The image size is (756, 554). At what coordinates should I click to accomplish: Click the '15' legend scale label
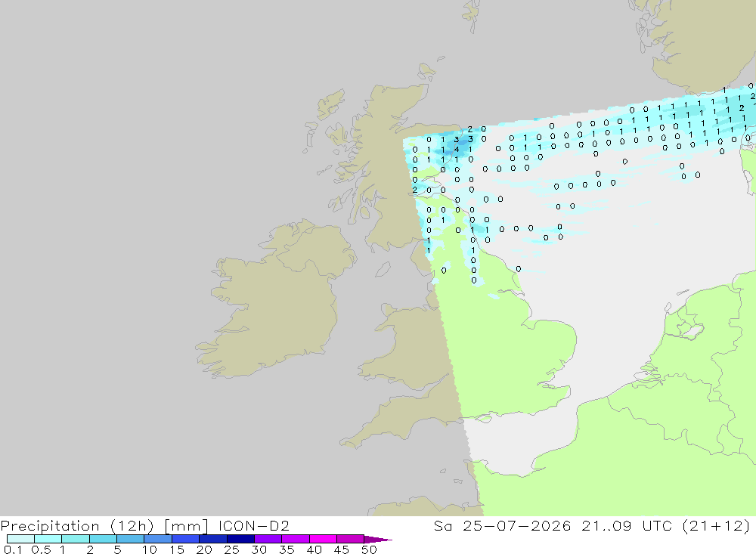[x=177, y=549]
